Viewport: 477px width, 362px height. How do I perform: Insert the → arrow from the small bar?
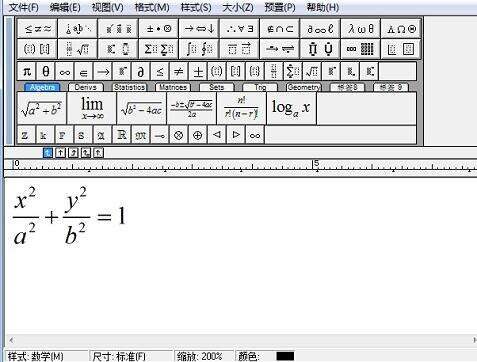[103, 71]
